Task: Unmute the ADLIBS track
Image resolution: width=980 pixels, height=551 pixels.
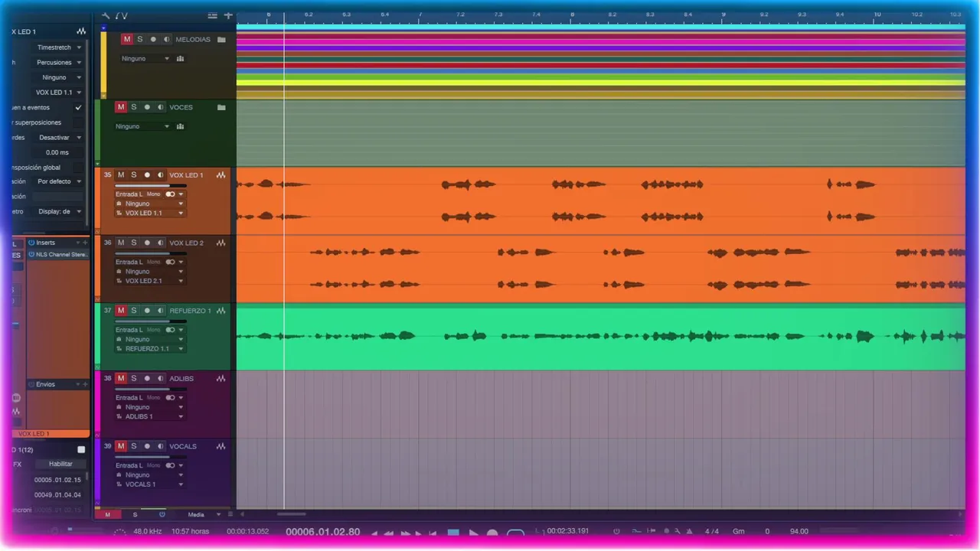Action: (121, 378)
